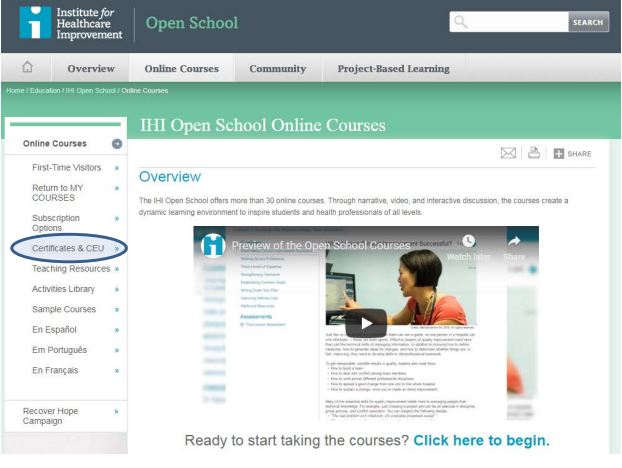Open Return to MY COURSES link

click(58, 193)
